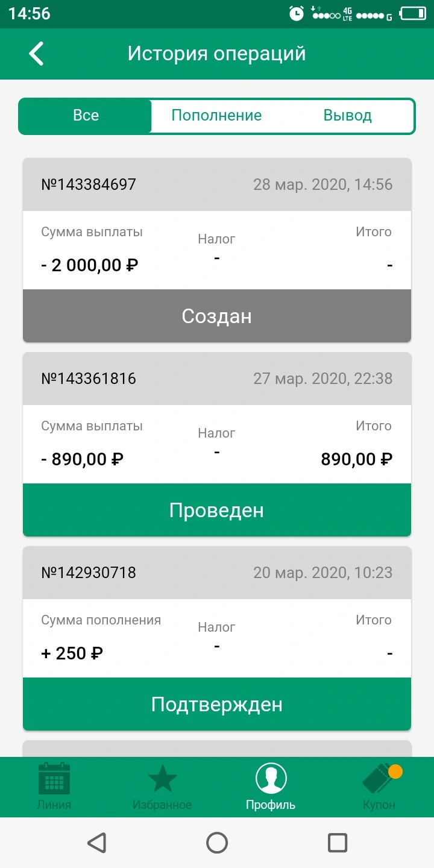The width and height of the screenshot is (434, 868).
Task: Open the Купон ticket icon
Action: point(380,778)
